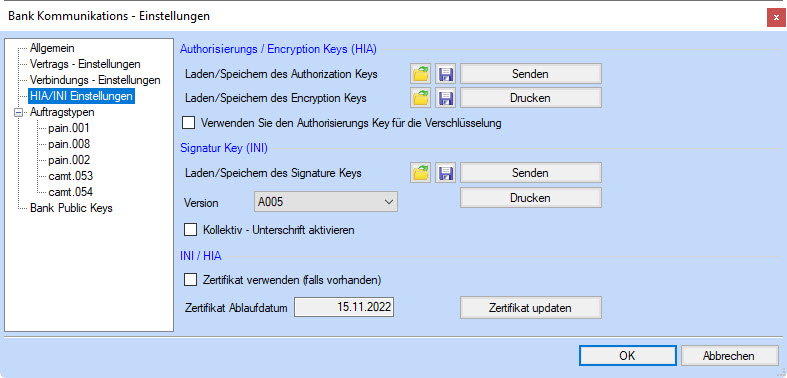Open the Allgemein settings page
787x378 pixels.
(x=52, y=48)
